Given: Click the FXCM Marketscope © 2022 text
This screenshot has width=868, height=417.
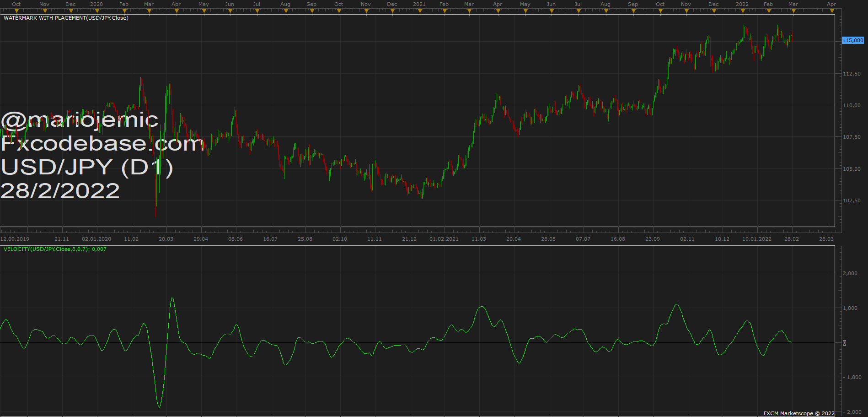Looking at the screenshot, I should click(799, 413).
